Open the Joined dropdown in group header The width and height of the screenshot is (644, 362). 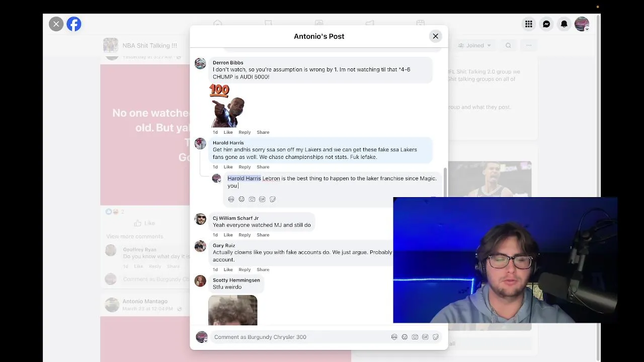click(474, 45)
